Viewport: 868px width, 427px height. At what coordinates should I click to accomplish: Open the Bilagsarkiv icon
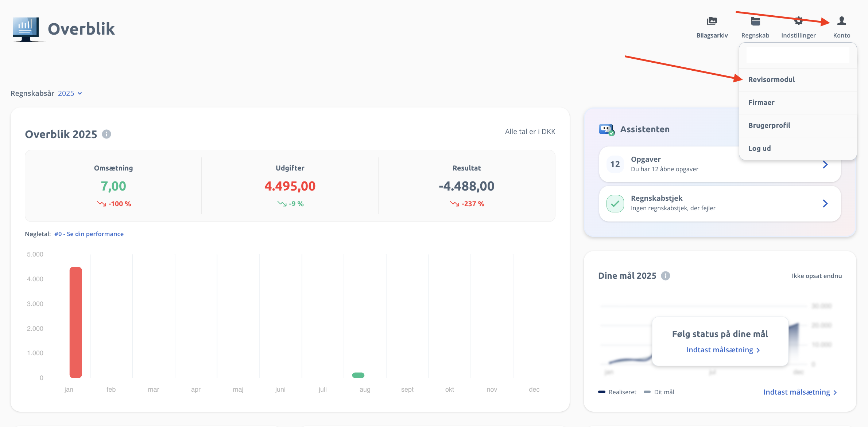click(x=712, y=21)
